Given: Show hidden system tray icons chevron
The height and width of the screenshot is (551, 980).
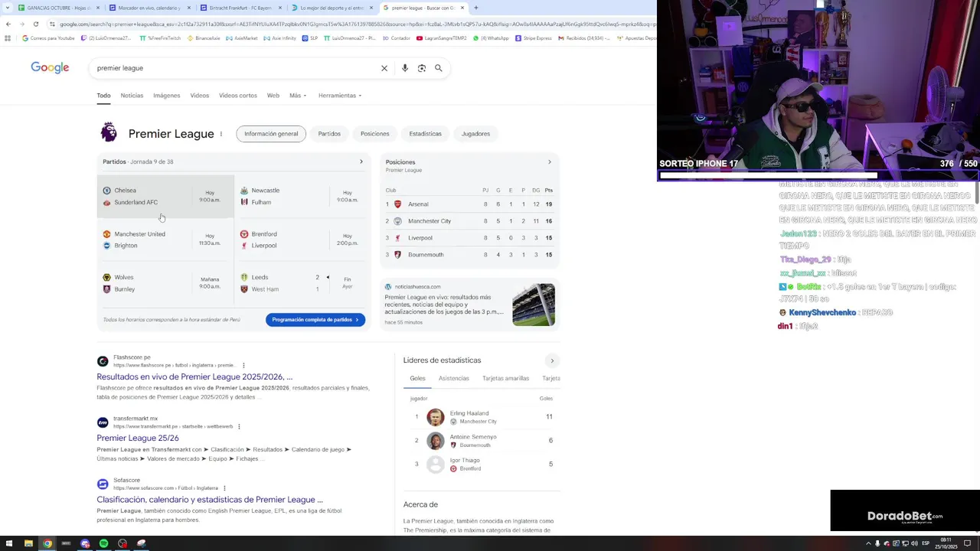Looking at the screenshot, I should coord(868,543).
